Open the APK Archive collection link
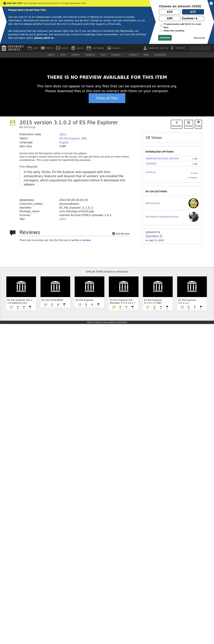Viewport: 214px width, 644px height. tap(152, 203)
